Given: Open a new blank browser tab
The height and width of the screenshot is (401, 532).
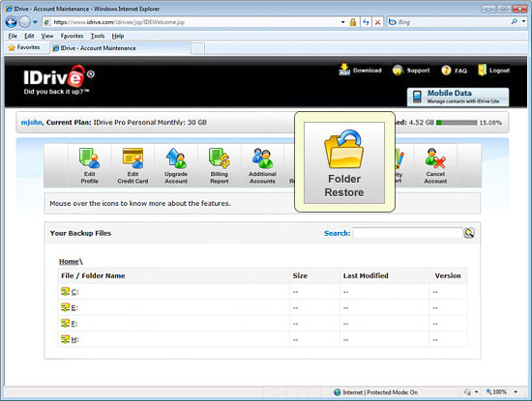Looking at the screenshot, I should [x=197, y=48].
